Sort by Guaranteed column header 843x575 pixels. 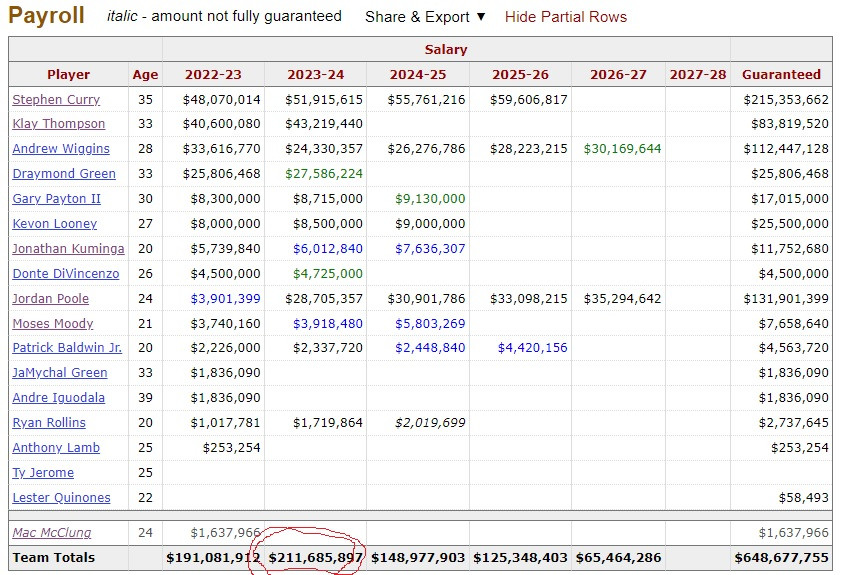point(781,74)
